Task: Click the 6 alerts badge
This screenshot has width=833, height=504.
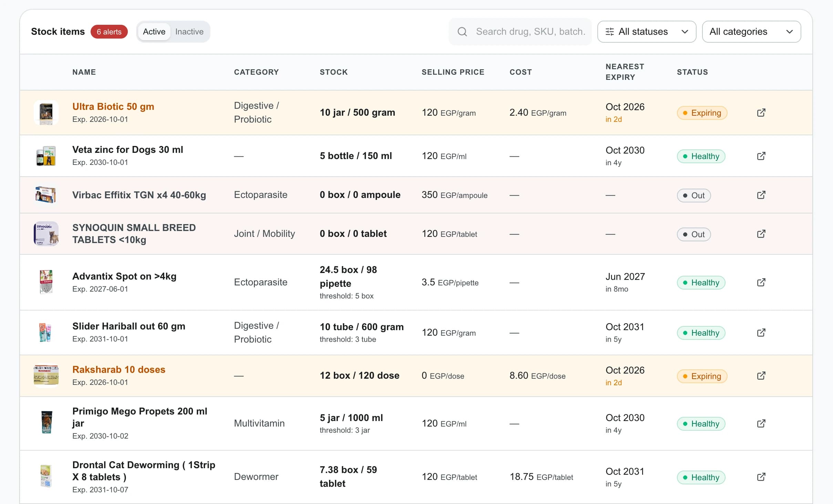Action: 109,32
